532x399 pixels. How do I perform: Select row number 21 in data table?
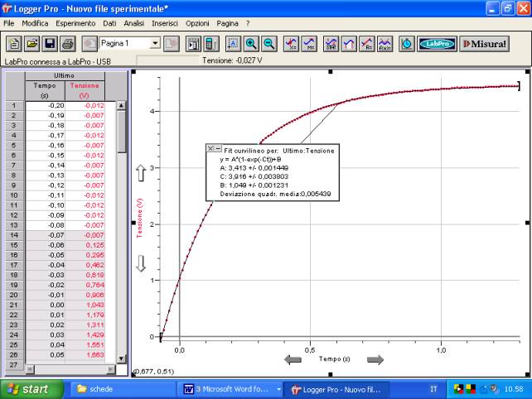pyautogui.click(x=14, y=305)
